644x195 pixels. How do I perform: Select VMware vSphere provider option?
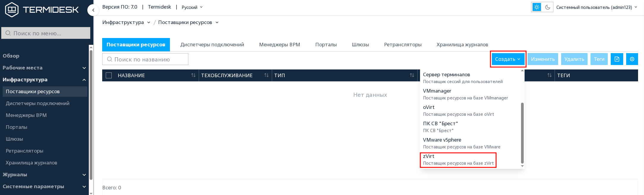pyautogui.click(x=471, y=143)
